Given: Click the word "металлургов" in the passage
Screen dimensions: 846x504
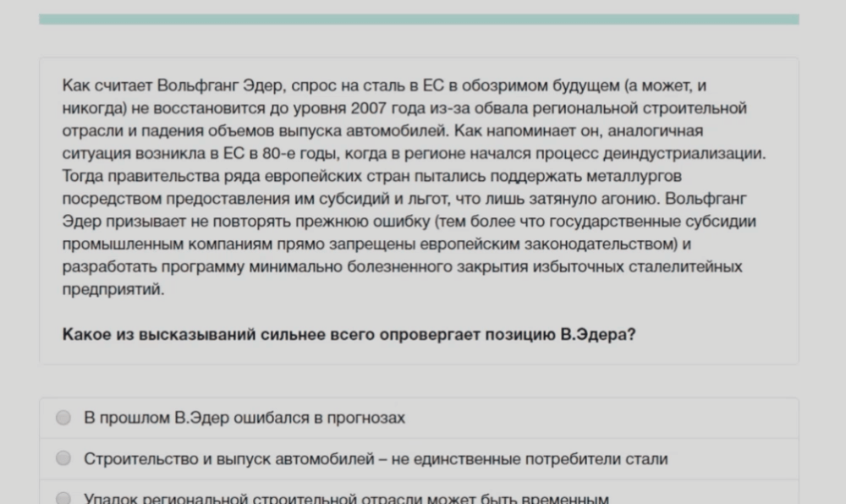Looking at the screenshot, I should (630, 176).
